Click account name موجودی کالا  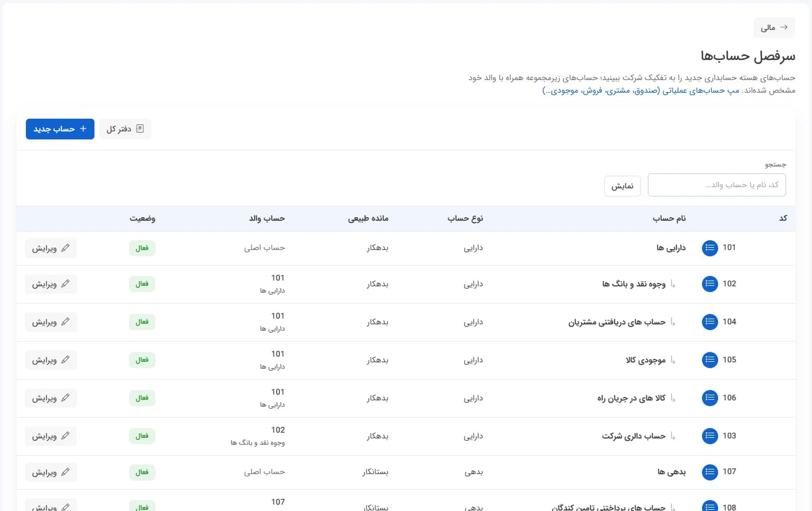pyautogui.click(x=646, y=359)
